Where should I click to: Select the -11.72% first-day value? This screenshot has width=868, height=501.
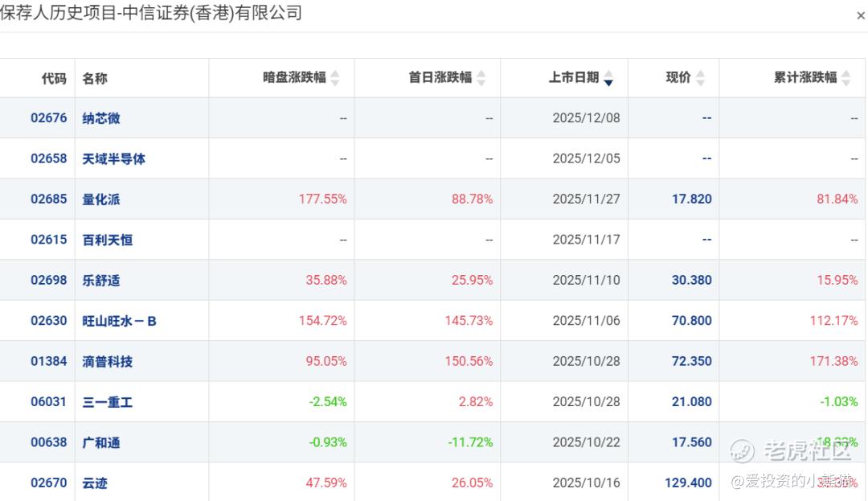[470, 442]
